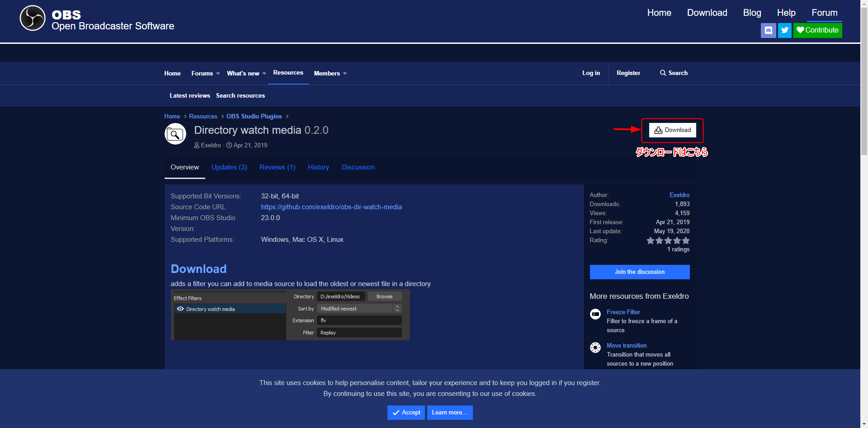Click the 32-bit, 64-bit value text

pos(280,196)
